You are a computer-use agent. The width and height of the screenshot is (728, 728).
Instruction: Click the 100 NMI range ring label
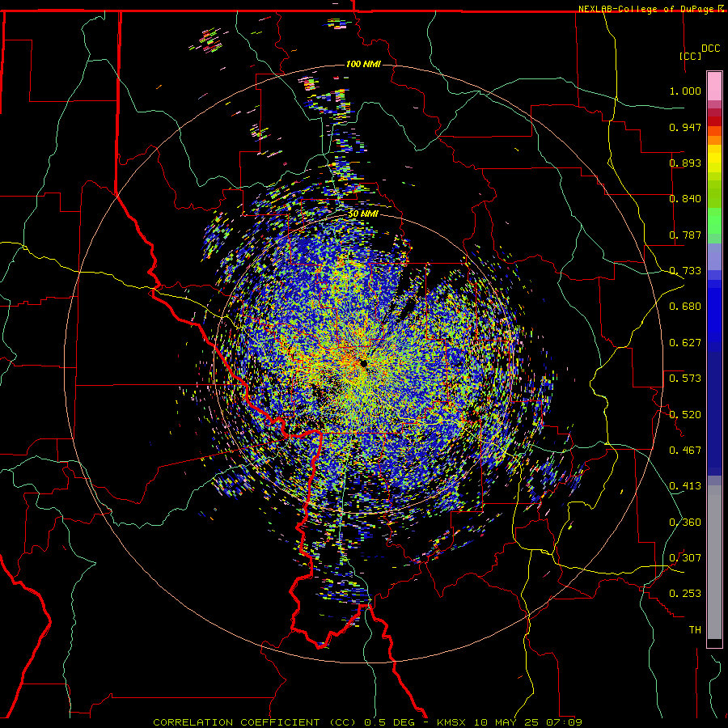click(363, 64)
